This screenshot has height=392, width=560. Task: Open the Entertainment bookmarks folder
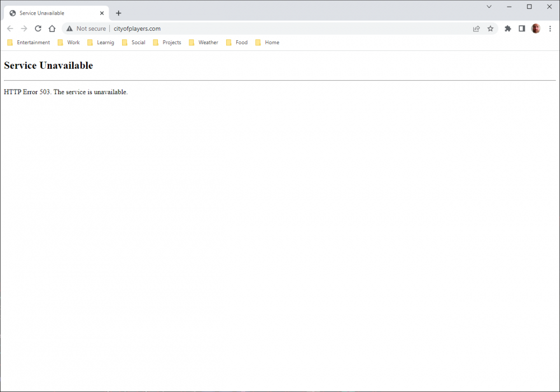coord(29,43)
